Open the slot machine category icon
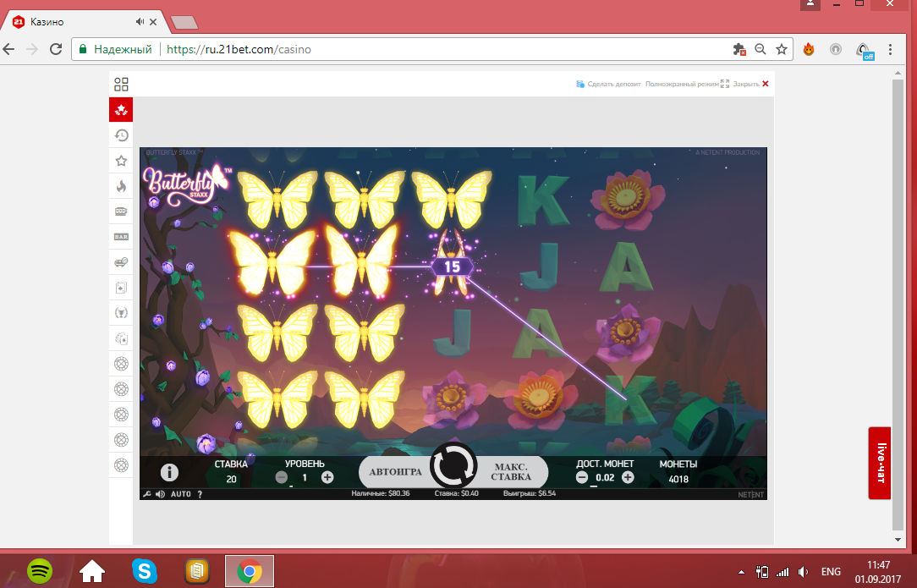The width and height of the screenshot is (917, 588). pos(121,212)
